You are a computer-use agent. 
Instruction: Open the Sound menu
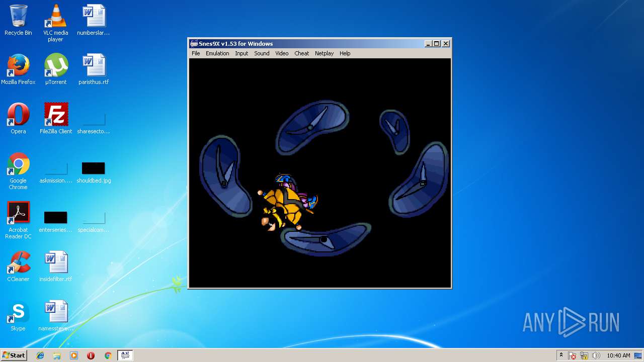click(x=262, y=53)
